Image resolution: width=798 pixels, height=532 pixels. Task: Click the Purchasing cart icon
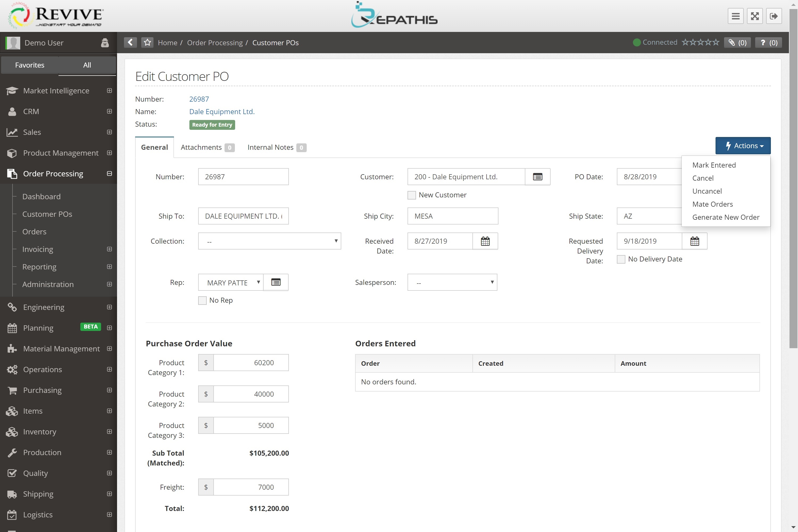12,390
